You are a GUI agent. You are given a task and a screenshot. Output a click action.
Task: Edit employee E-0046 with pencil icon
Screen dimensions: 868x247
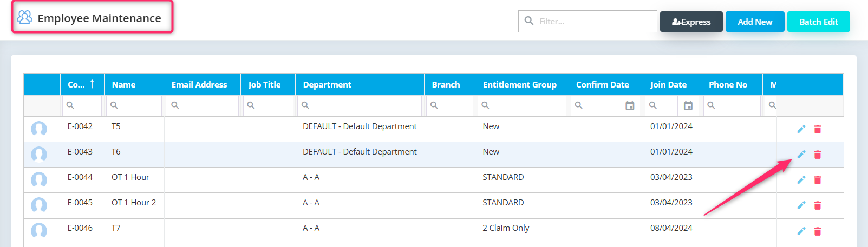point(801,231)
